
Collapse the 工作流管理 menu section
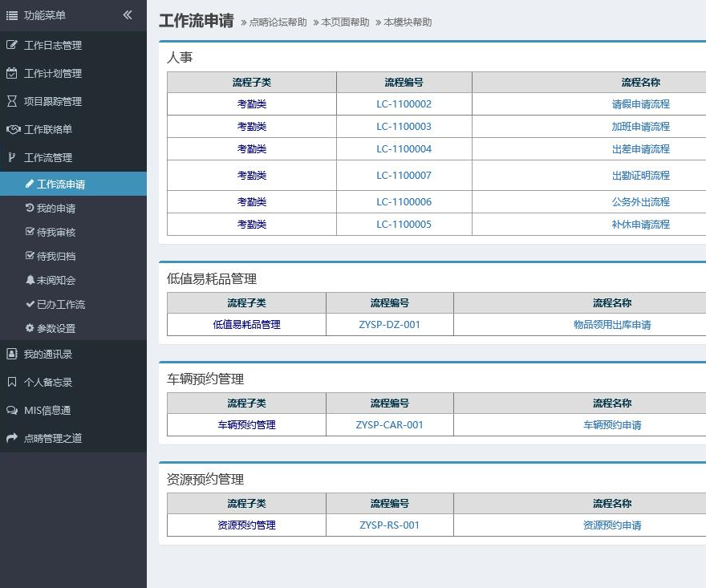(47, 157)
